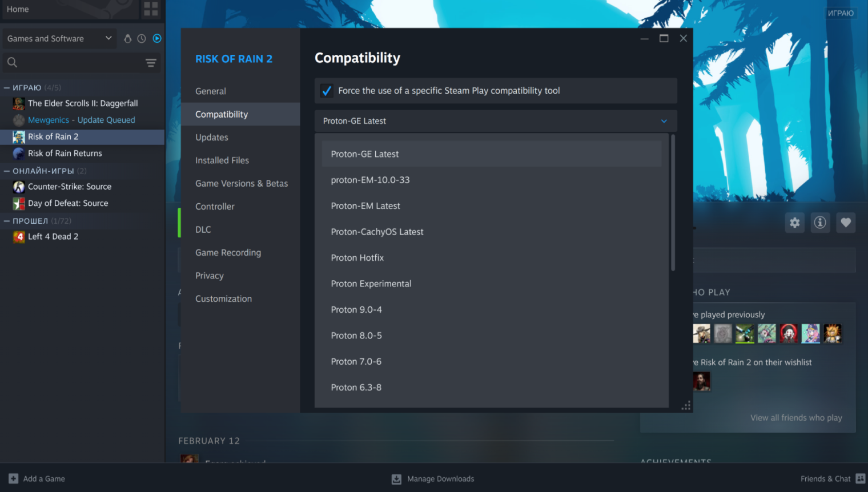Favorite Risk of Rain 2 with heart icon
The width and height of the screenshot is (868, 492).
tap(846, 223)
